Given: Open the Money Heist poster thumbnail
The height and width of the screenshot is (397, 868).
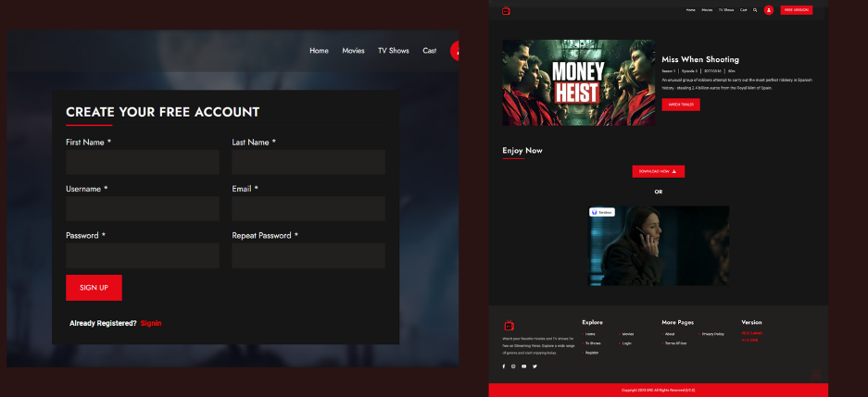Looking at the screenshot, I should tap(578, 82).
